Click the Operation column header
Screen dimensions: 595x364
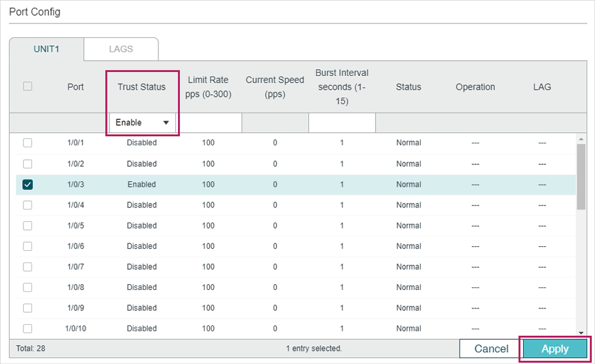click(x=475, y=87)
